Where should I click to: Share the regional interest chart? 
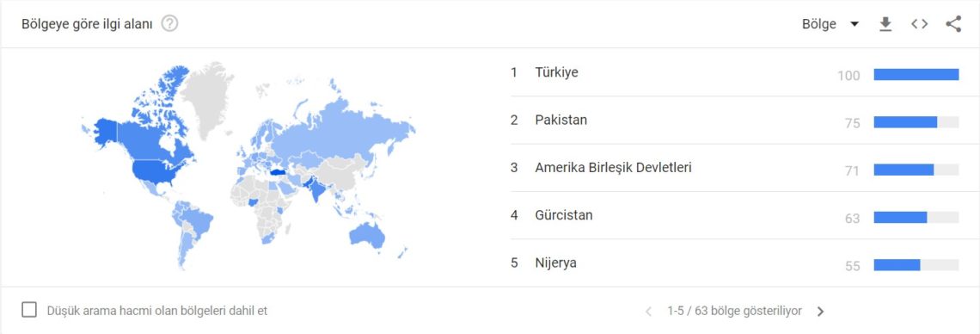click(953, 24)
